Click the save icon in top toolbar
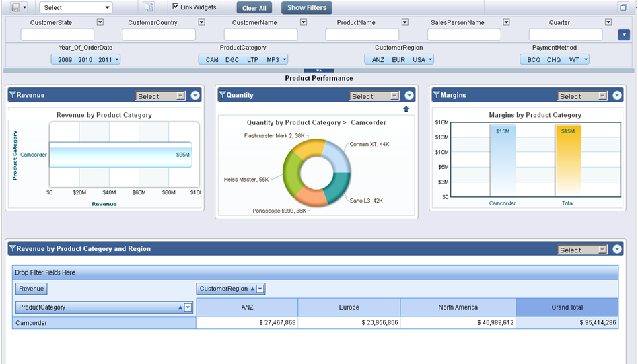Screen dimensions: 638x364 click(15, 7)
